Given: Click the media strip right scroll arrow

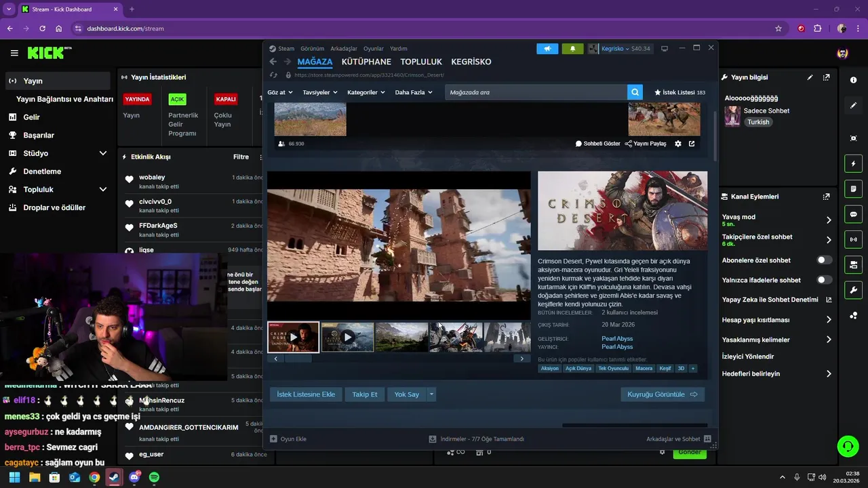Looking at the screenshot, I should [x=521, y=359].
